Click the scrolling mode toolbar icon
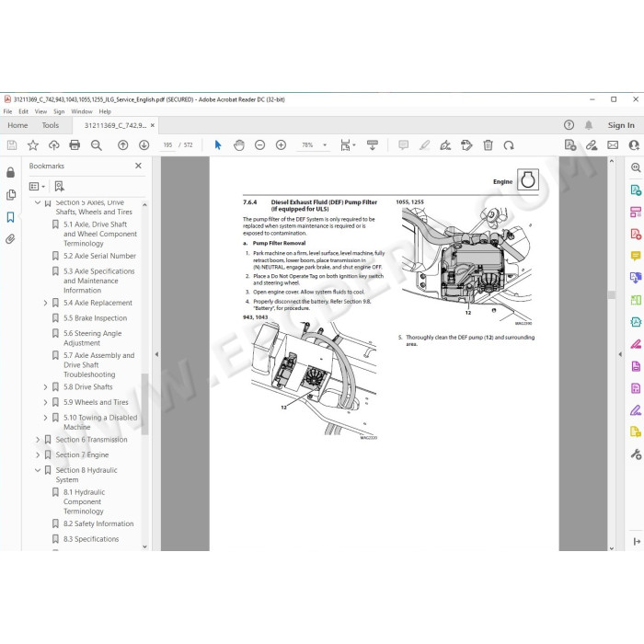Viewport: 644px width, 644px height. coord(373,145)
